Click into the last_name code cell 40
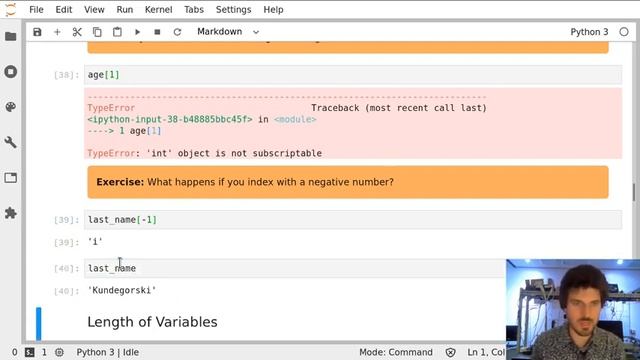 coord(294,268)
